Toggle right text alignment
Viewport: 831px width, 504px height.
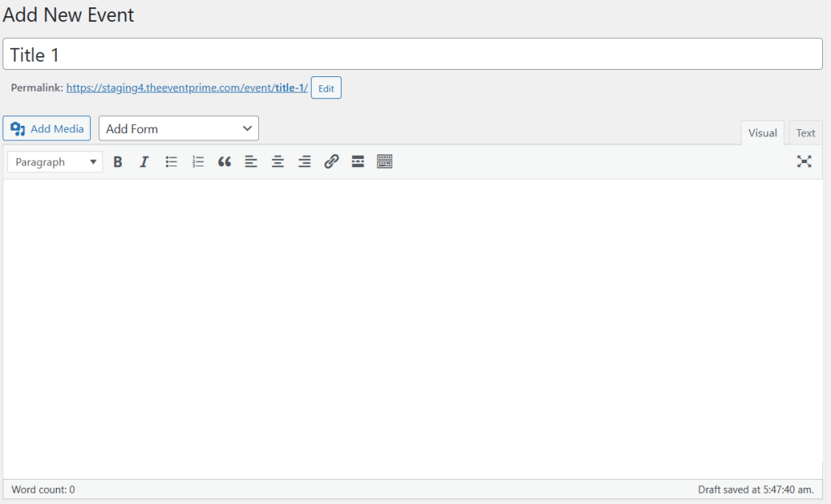tap(304, 162)
